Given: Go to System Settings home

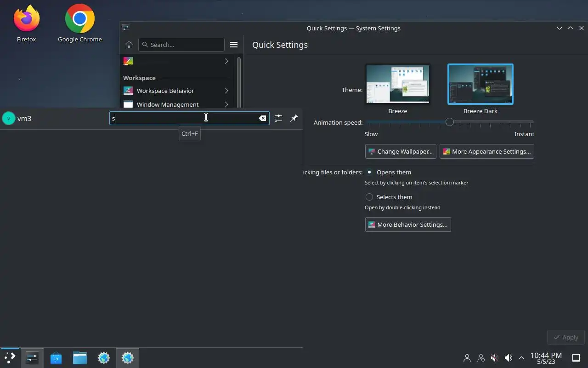Looking at the screenshot, I should [129, 45].
